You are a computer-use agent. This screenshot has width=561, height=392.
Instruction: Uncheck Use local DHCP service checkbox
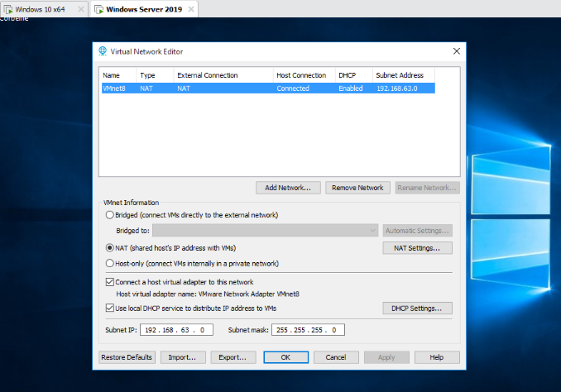pyautogui.click(x=110, y=308)
